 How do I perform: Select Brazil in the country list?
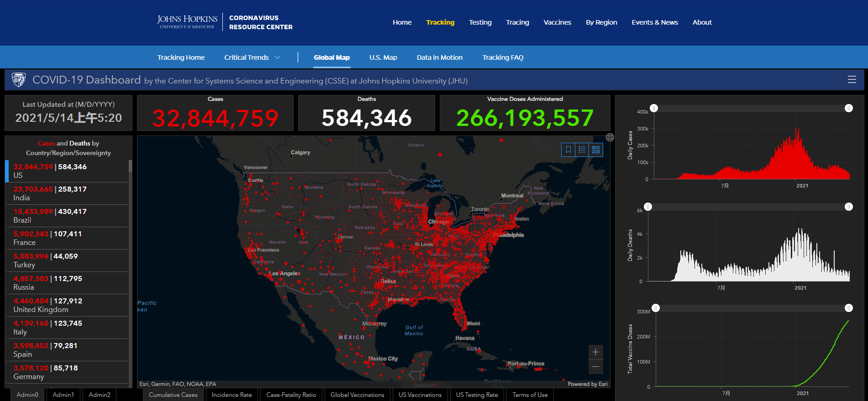tap(67, 216)
